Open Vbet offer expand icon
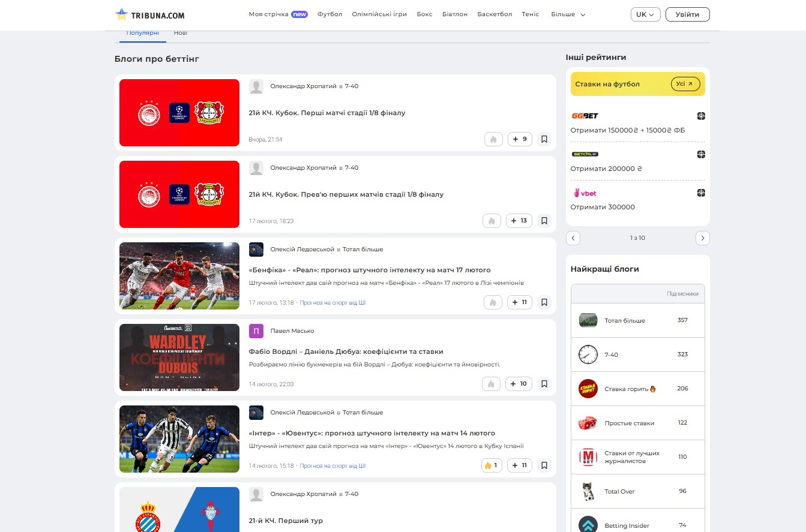Viewport: 806px width, 532px height. coord(701,193)
